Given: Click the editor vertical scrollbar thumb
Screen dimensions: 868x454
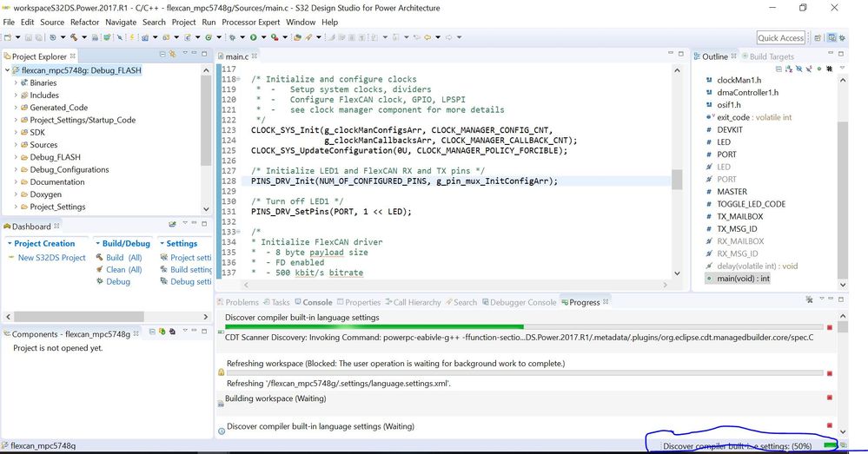Looking at the screenshot, I should [677, 180].
